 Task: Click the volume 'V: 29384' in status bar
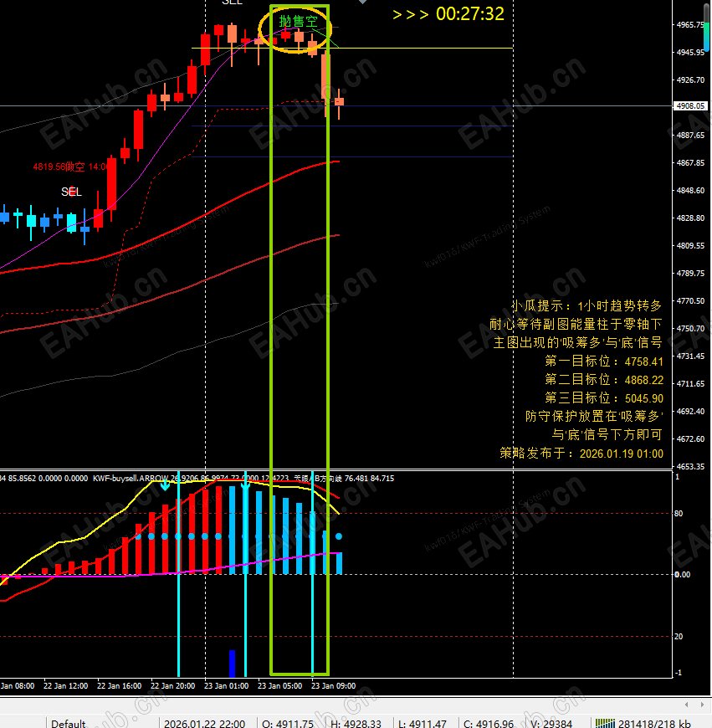coord(551,723)
